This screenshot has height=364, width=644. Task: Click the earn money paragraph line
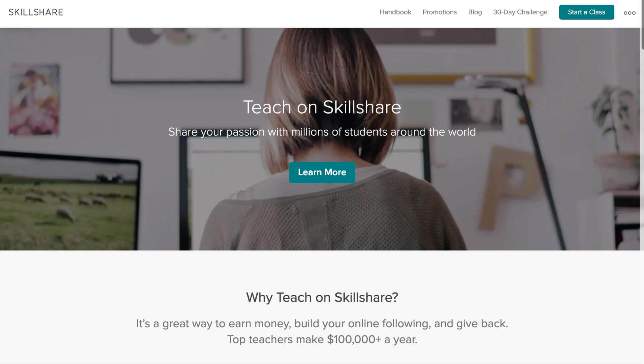pyautogui.click(x=322, y=323)
